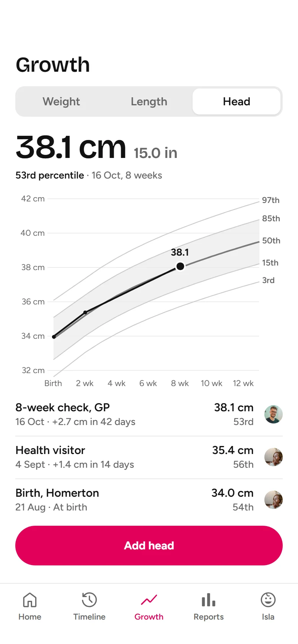This screenshot has width=298, height=644.
Task: Switch to the Length segment
Action: (149, 101)
